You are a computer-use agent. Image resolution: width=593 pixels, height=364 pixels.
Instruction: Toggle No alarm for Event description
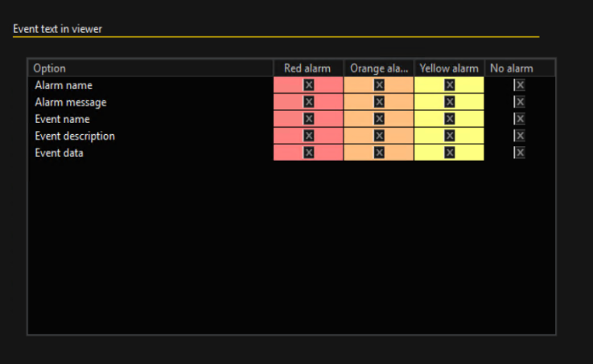coord(520,136)
